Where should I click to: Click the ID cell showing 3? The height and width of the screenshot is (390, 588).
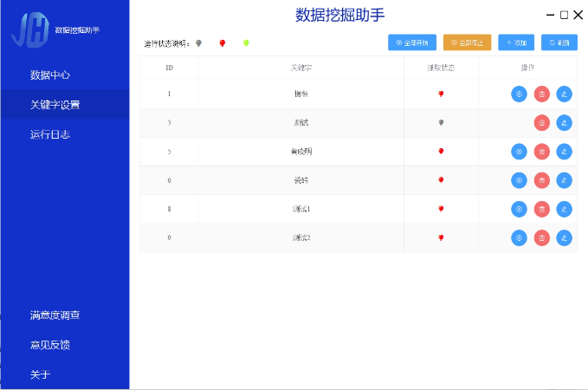(x=169, y=123)
